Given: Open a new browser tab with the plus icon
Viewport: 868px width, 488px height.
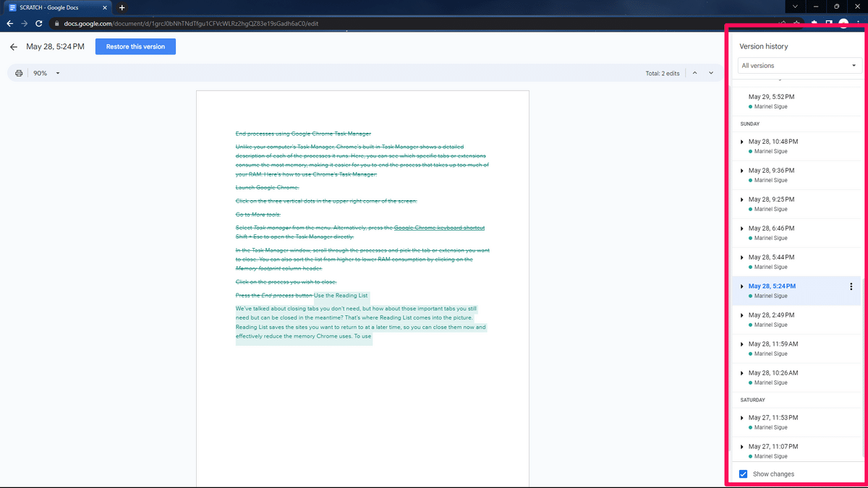Looking at the screenshot, I should (x=122, y=7).
